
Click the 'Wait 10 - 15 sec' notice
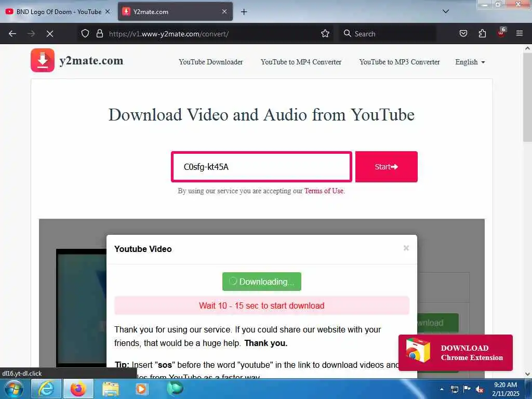tap(262, 305)
